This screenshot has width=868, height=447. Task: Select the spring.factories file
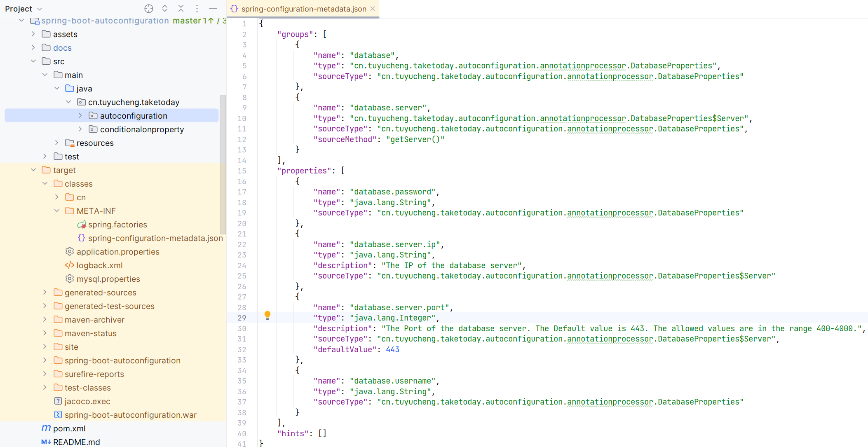point(117,225)
